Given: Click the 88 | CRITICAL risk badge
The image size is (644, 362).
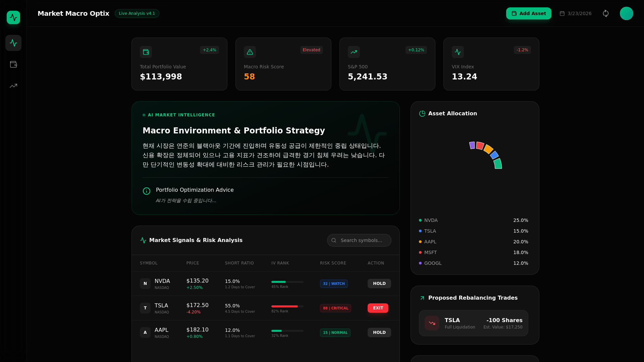Looking at the screenshot, I should click(x=335, y=308).
